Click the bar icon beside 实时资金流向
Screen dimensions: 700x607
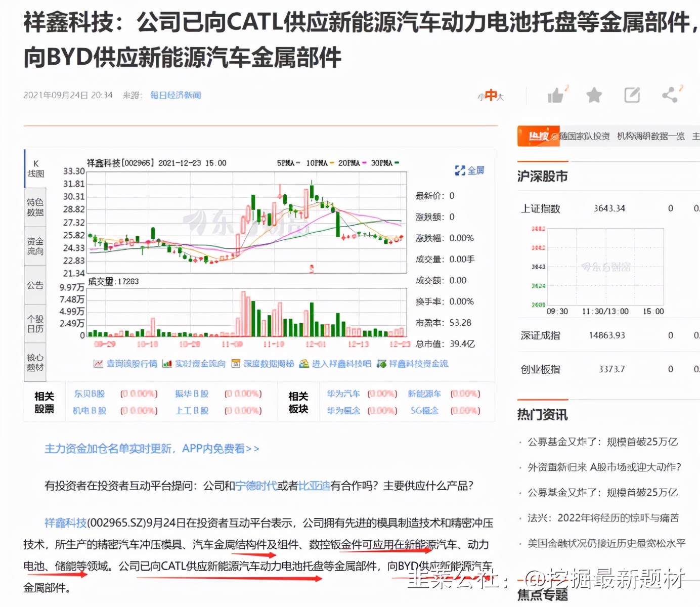point(167,364)
